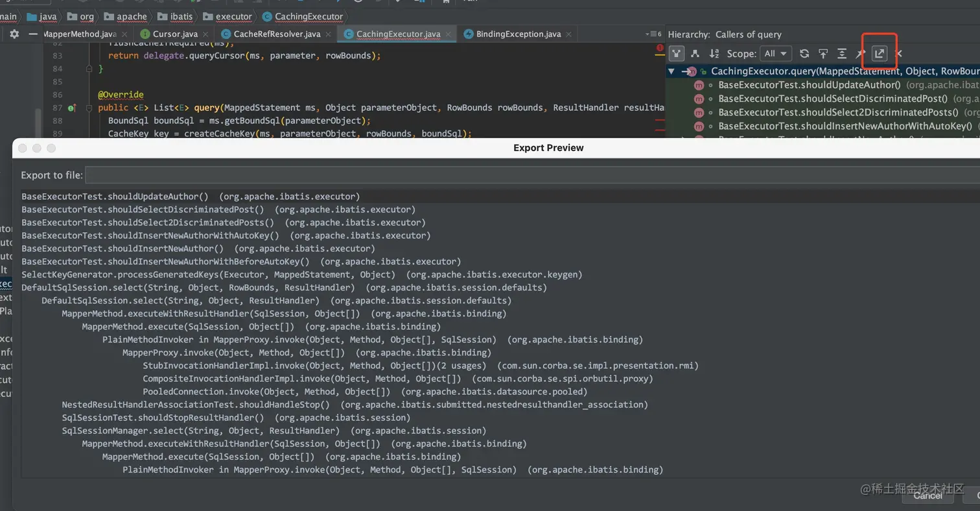Click CompositeInvocationHandlerImpl.invoke line in preview
Image resolution: width=980 pixels, height=511 pixels.
(x=398, y=378)
